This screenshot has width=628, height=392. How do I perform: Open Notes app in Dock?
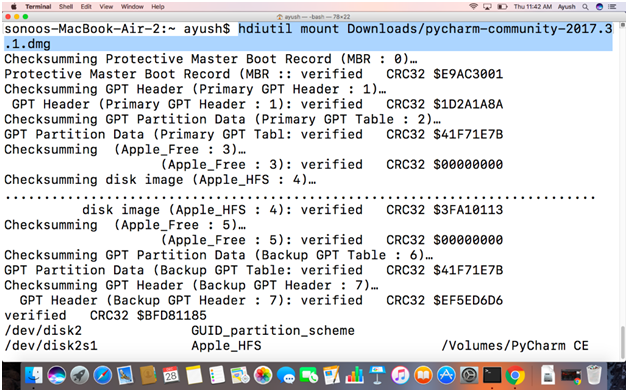194,375
